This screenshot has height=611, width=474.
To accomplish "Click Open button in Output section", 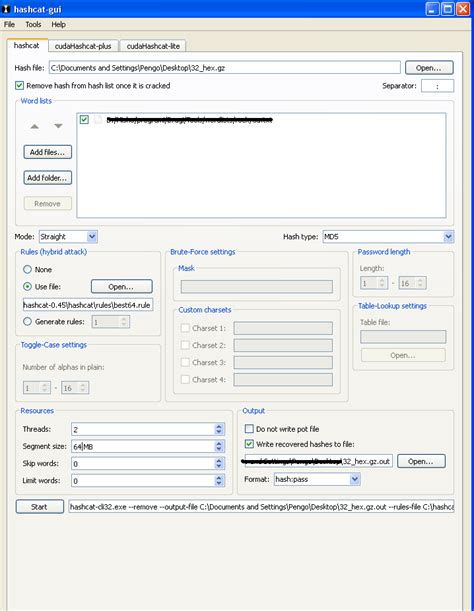I will [421, 461].
